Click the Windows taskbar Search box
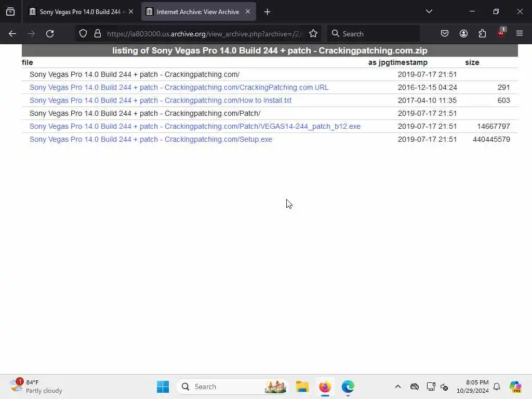Viewport: 532px width, 399px height. pyautogui.click(x=232, y=387)
